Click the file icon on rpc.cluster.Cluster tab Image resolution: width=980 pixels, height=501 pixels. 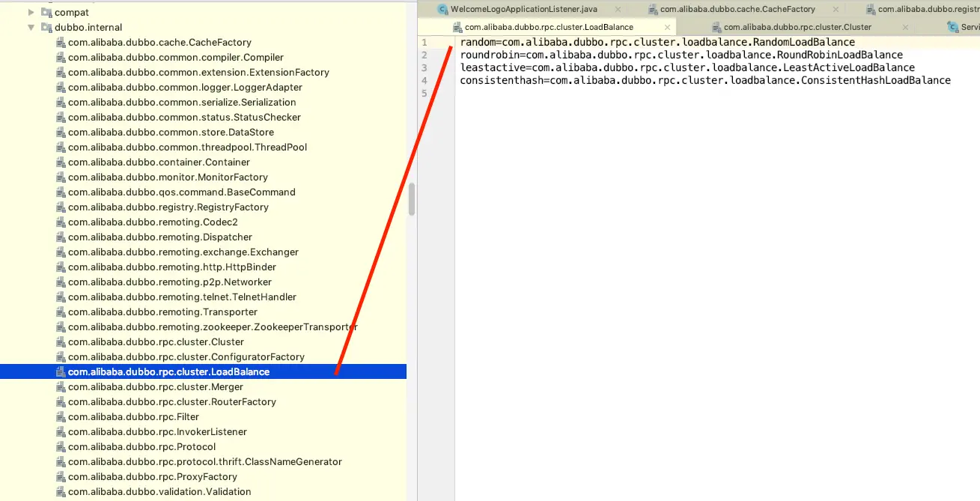(715, 27)
